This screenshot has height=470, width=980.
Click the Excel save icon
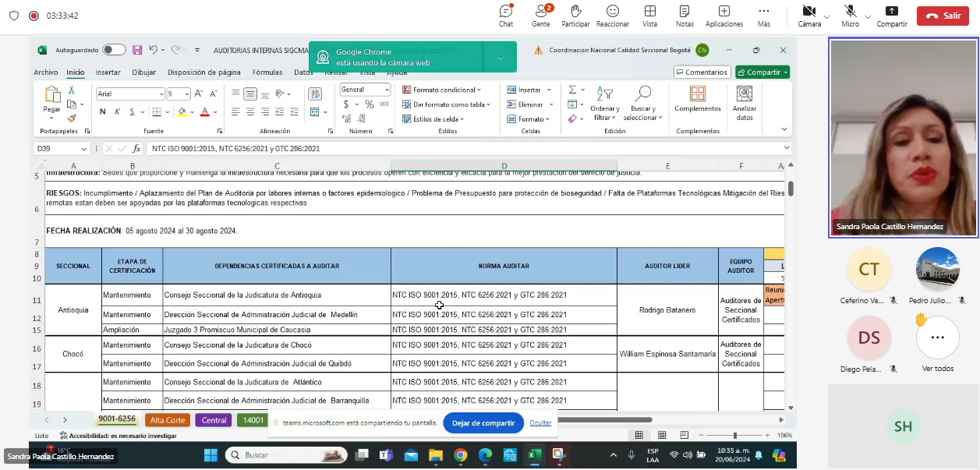[137, 50]
